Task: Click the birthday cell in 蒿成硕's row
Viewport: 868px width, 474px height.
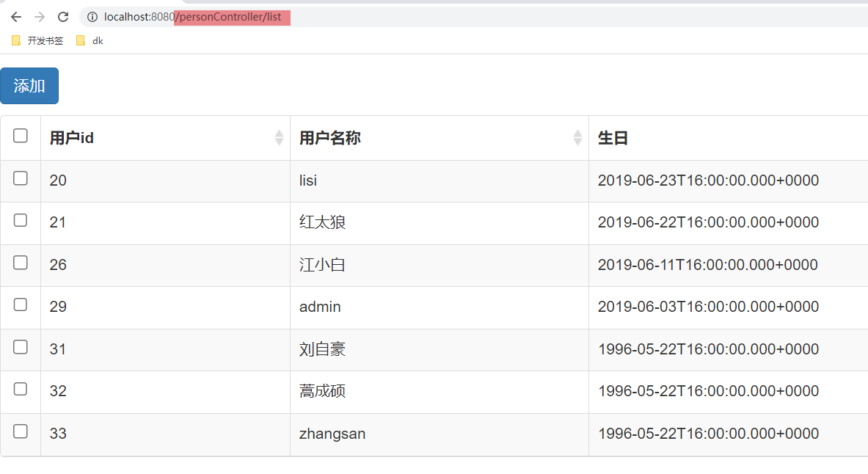Action: [729, 392]
